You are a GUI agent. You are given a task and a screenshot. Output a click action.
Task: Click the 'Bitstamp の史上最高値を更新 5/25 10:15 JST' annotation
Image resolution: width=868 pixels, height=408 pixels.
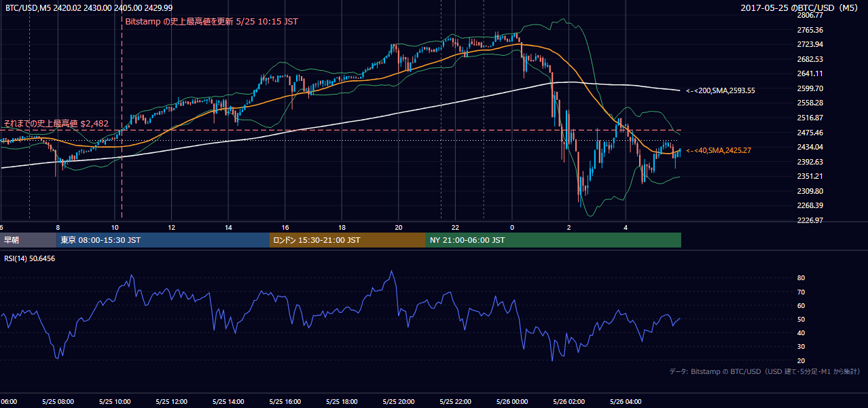[212, 22]
